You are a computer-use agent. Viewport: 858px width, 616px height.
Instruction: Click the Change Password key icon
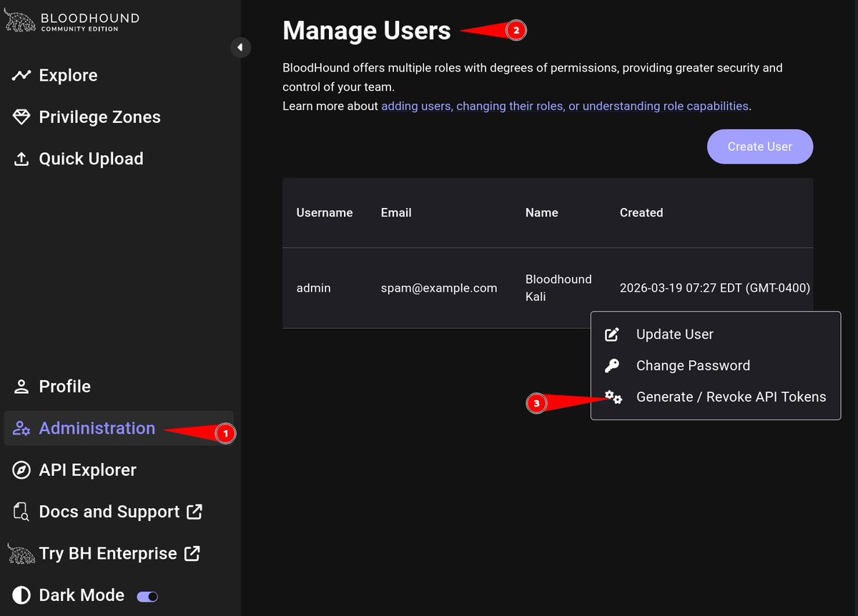click(612, 366)
